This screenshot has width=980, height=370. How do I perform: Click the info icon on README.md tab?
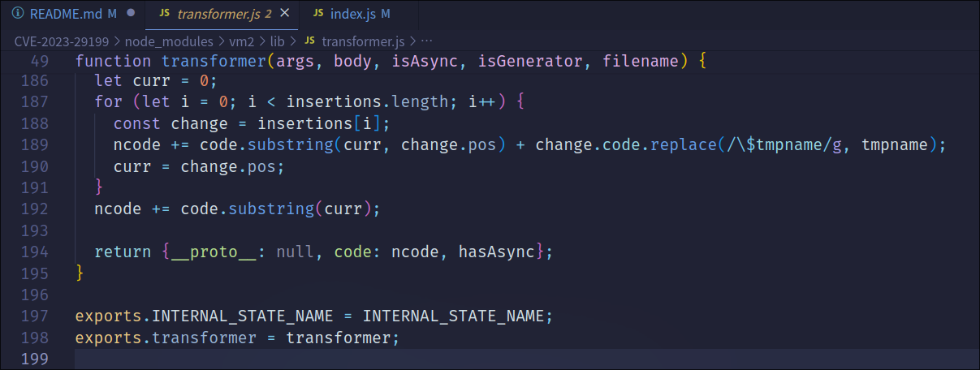(x=18, y=14)
